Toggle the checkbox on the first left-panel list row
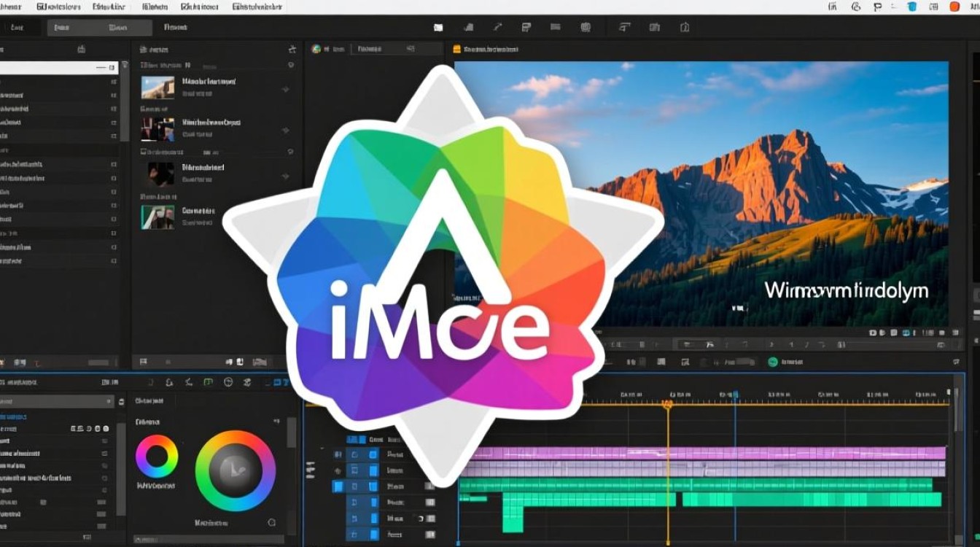 coord(113,82)
